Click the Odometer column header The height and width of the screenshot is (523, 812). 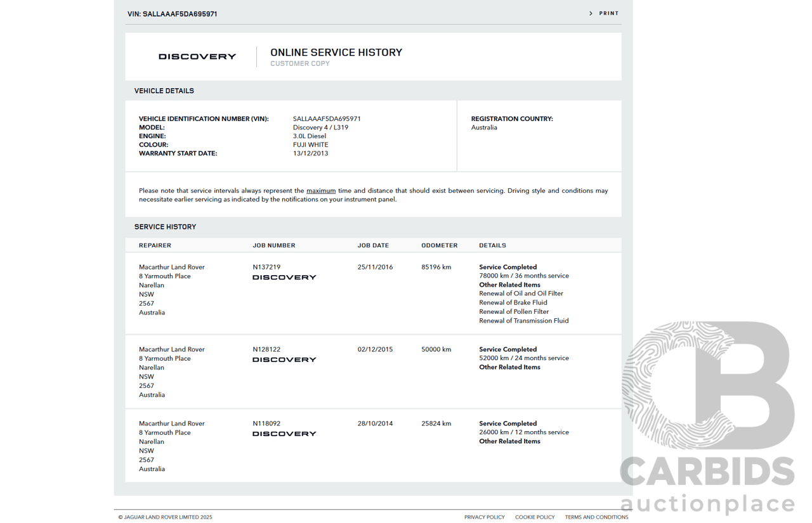[x=439, y=245]
